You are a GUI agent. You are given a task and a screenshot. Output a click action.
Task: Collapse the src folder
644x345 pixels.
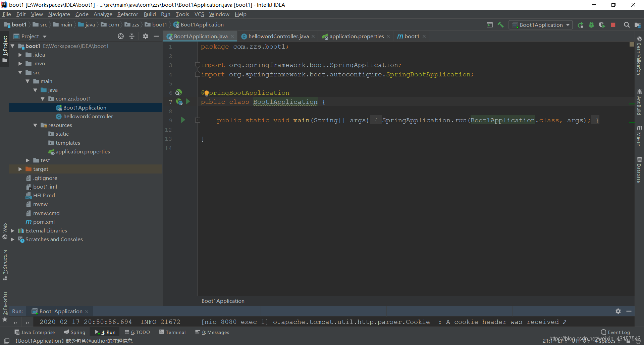click(20, 72)
